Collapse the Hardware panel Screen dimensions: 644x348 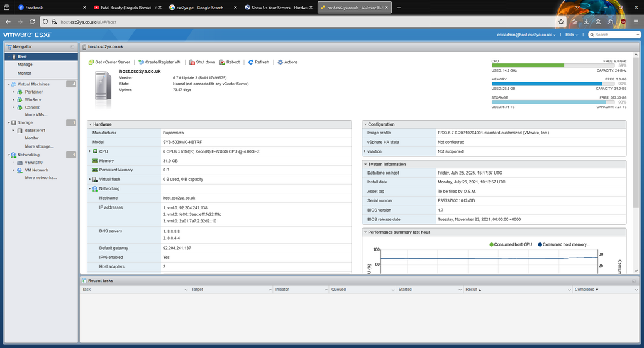[x=91, y=124]
